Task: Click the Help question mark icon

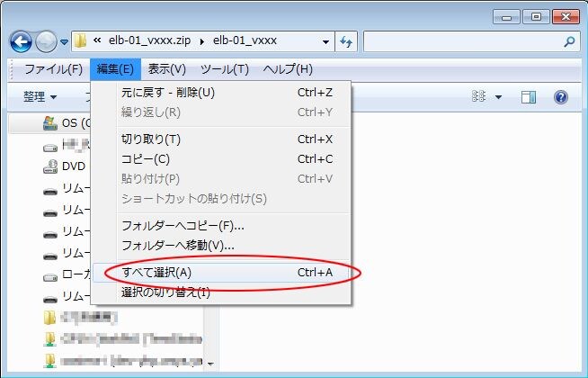Action: tap(561, 96)
